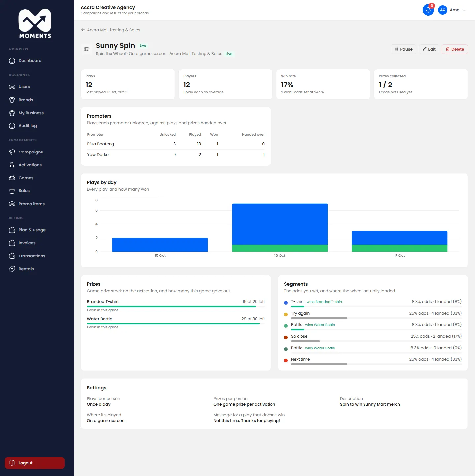Select the Efua Boateng promoter row
Image resolution: width=475 pixels, height=476 pixels.
pyautogui.click(x=176, y=144)
